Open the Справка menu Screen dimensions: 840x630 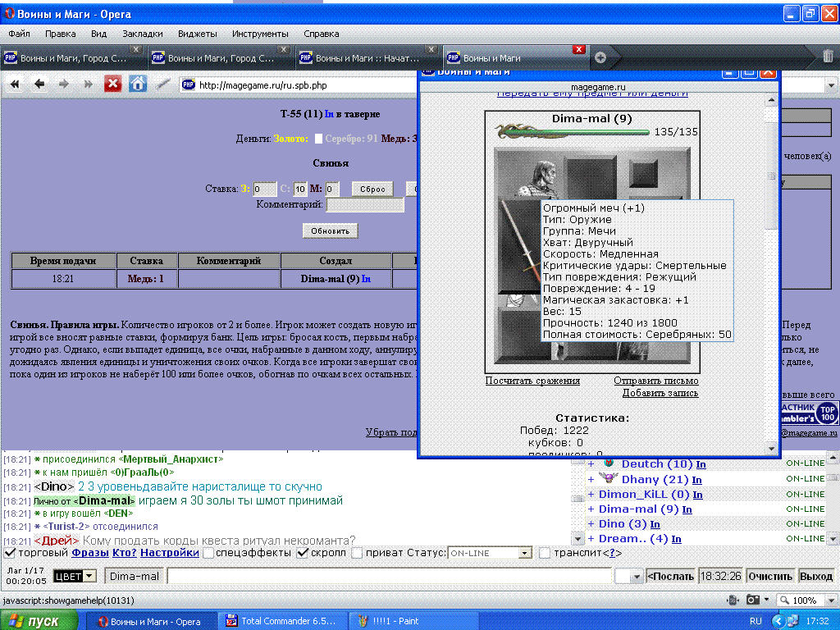(322, 34)
